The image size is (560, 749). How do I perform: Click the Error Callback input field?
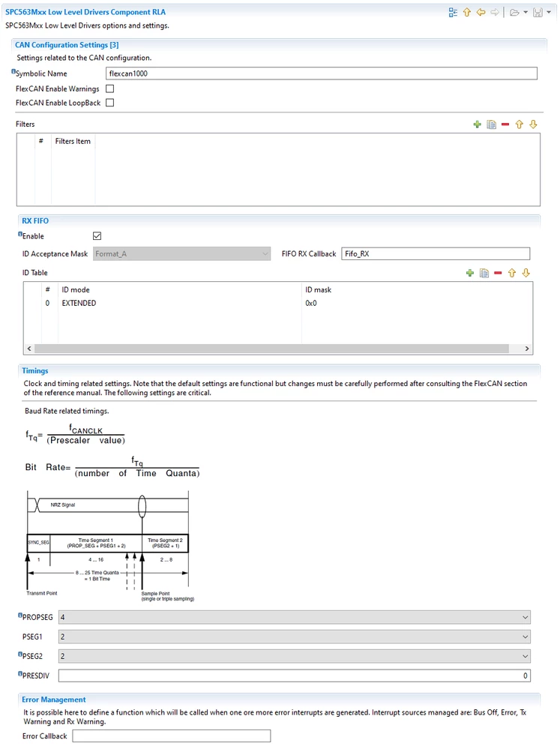pyautogui.click(x=172, y=736)
